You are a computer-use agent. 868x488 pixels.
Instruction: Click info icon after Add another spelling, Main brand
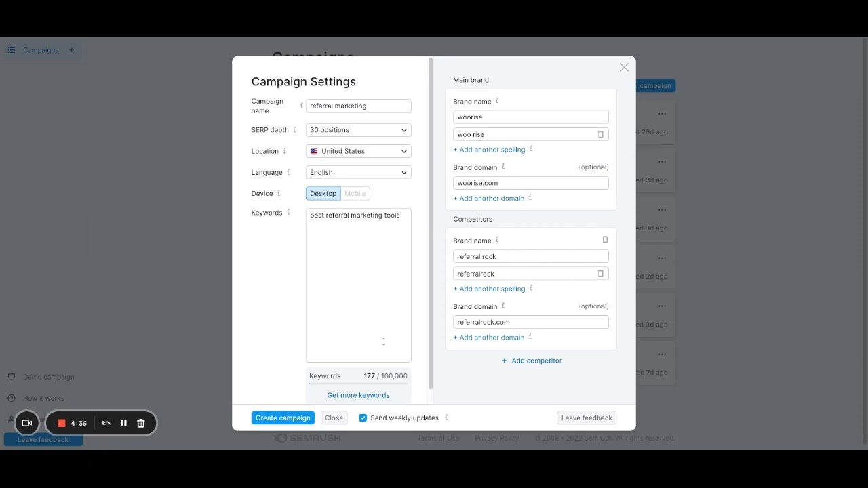[x=531, y=149]
